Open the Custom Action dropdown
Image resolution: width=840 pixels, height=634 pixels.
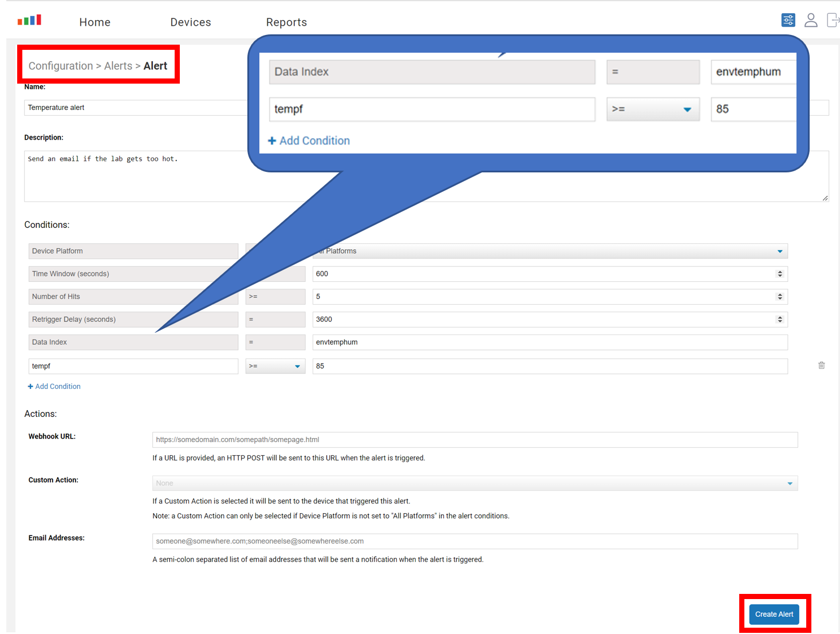coord(475,483)
